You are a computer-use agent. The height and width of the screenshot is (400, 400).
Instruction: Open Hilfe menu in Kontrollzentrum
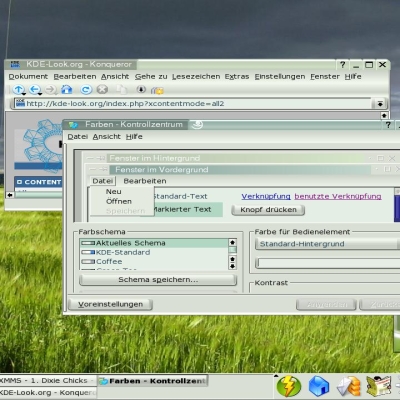coord(134,137)
